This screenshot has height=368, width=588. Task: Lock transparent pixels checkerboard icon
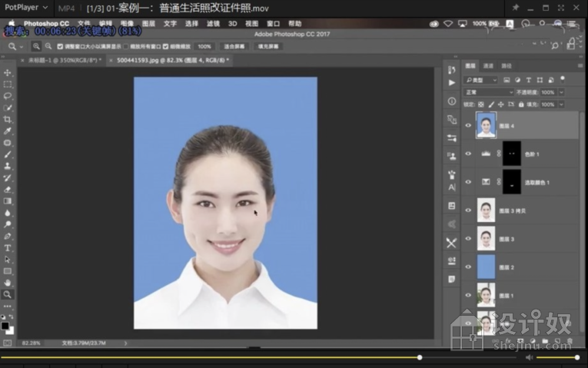point(480,104)
